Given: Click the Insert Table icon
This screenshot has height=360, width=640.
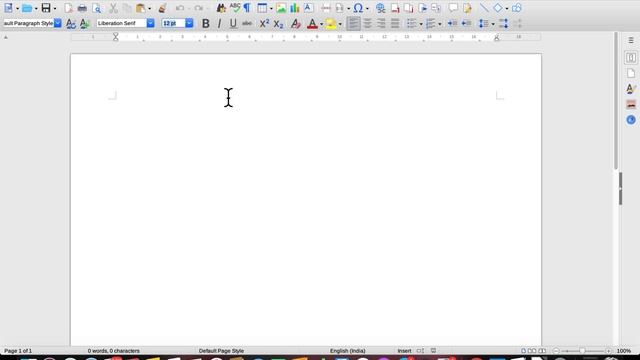Looking at the screenshot, I should tap(262, 8).
